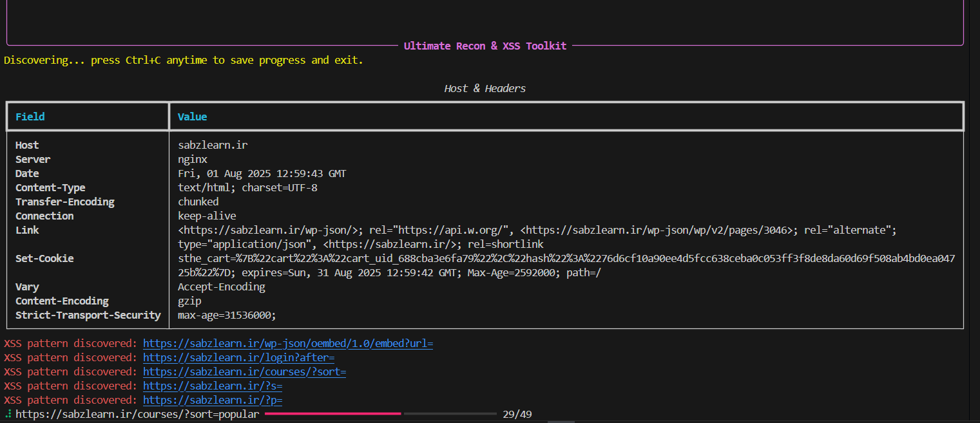Click the cookie expires Max-Age=2592000 line
Image resolution: width=980 pixels, height=423 pixels.
(389, 273)
